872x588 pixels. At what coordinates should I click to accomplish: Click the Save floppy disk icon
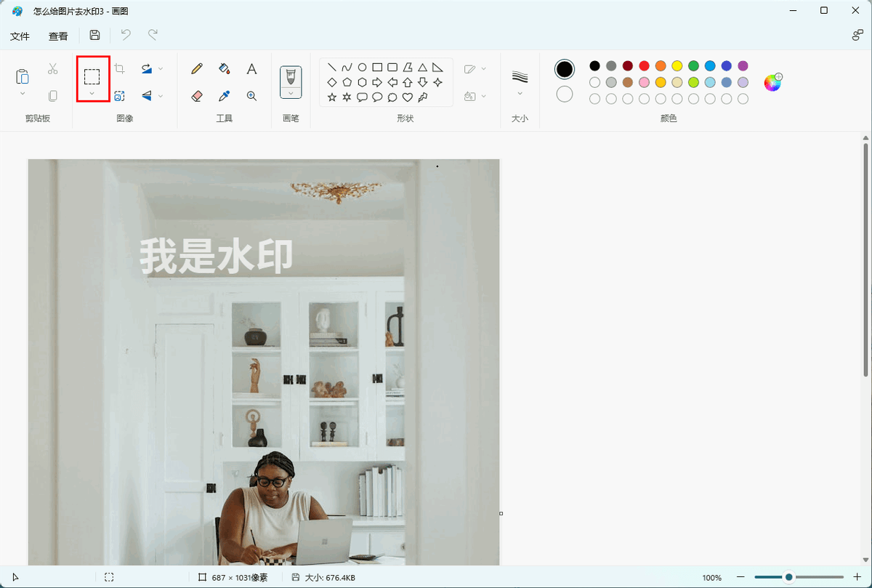[94, 36]
